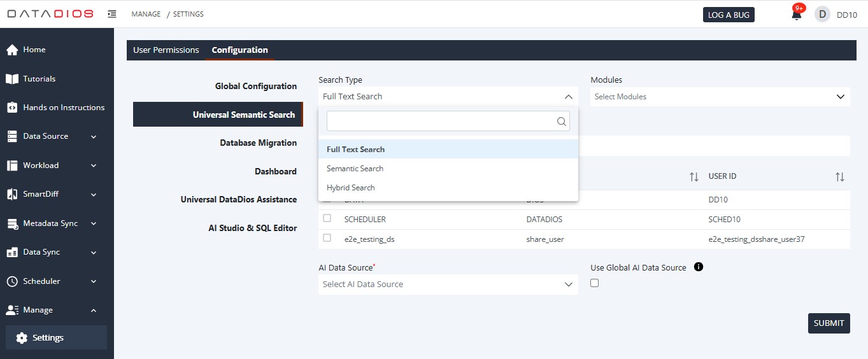Toggle the sidebar collapse icon
Viewport: 868px width, 359px height.
112,14
